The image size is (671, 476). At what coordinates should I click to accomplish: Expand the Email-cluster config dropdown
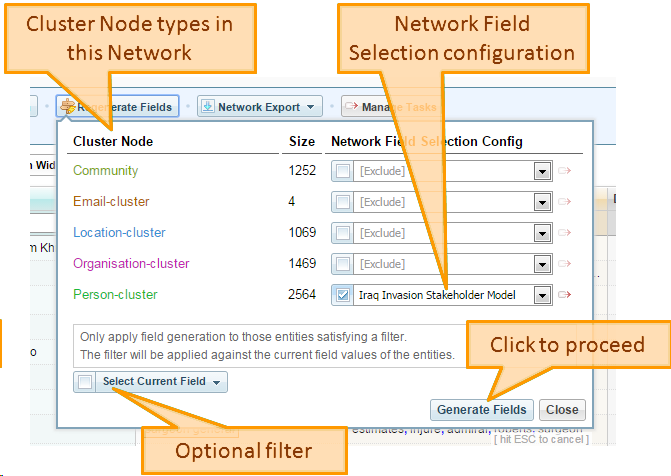[542, 202]
